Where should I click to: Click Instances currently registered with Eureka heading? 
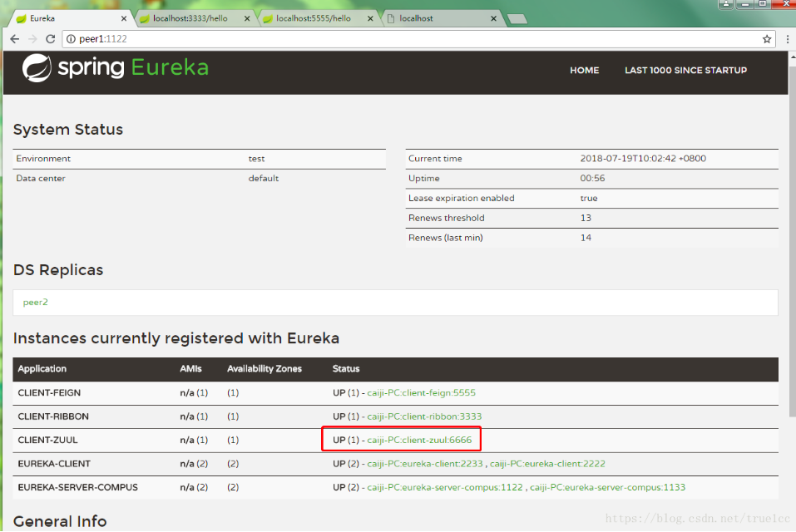(x=176, y=338)
